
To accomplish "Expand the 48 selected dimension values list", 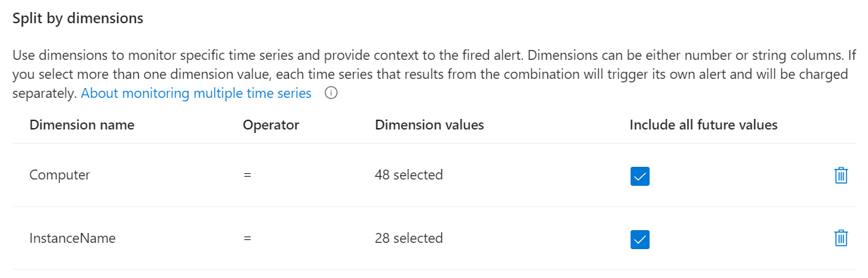I will tap(409, 175).
